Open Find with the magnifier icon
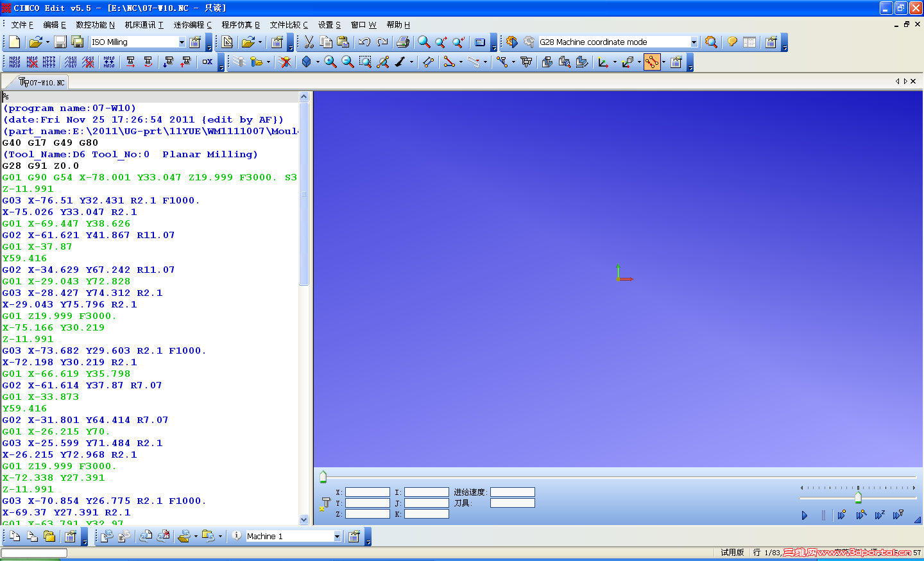 pyautogui.click(x=424, y=42)
